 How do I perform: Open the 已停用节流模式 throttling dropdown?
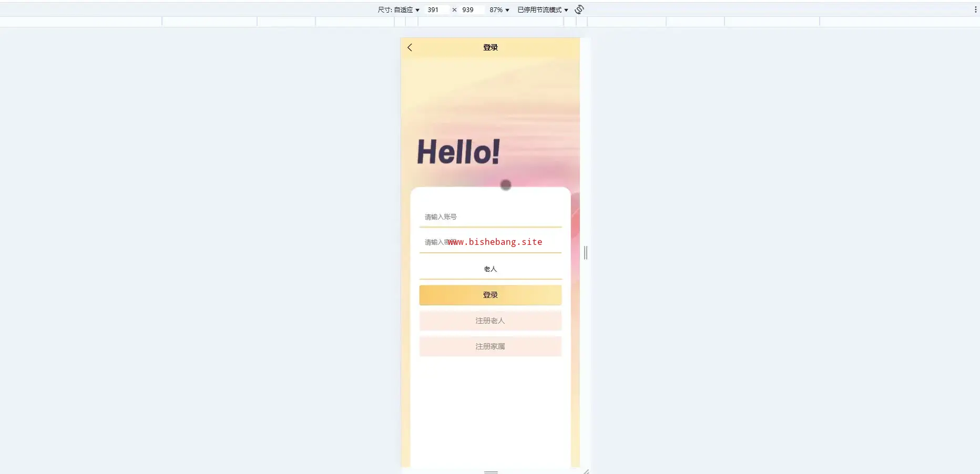pyautogui.click(x=543, y=10)
